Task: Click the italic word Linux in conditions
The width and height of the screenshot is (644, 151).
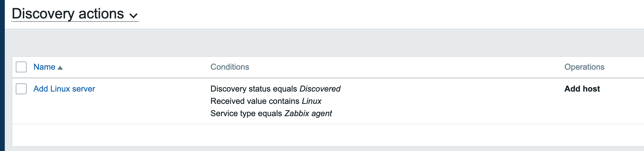Action: (311, 101)
